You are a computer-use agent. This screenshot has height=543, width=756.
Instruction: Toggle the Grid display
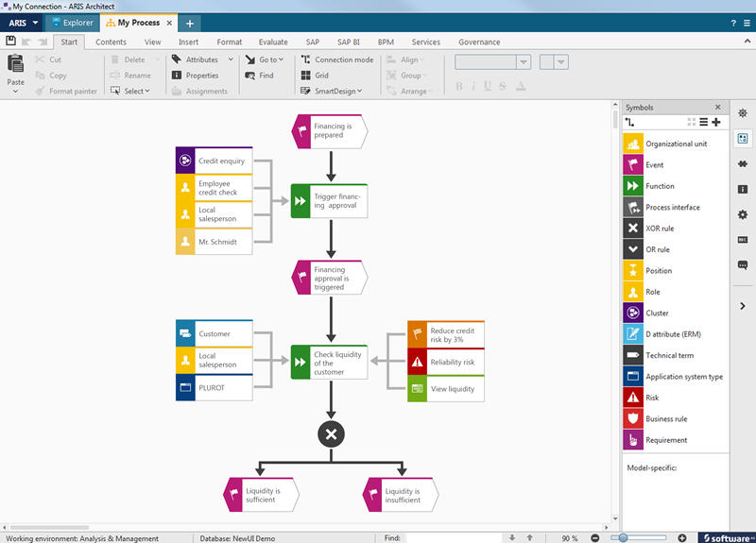[x=315, y=76]
